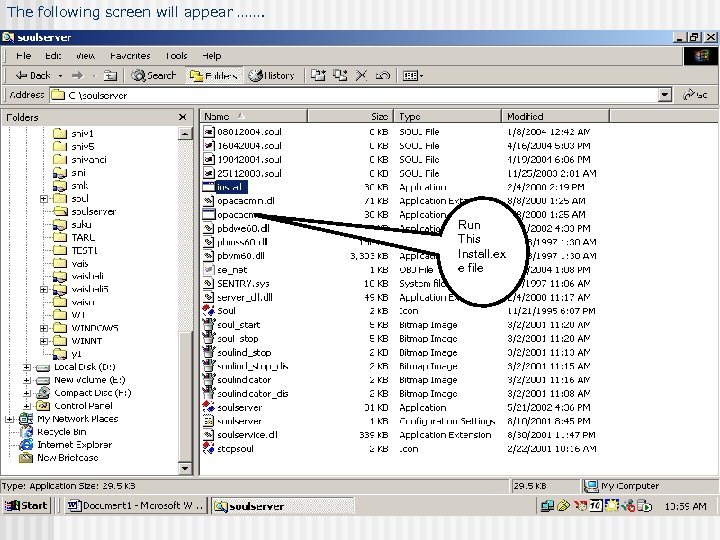The height and width of the screenshot is (540, 720).
Task: Open the Help menu
Action: coord(212,56)
